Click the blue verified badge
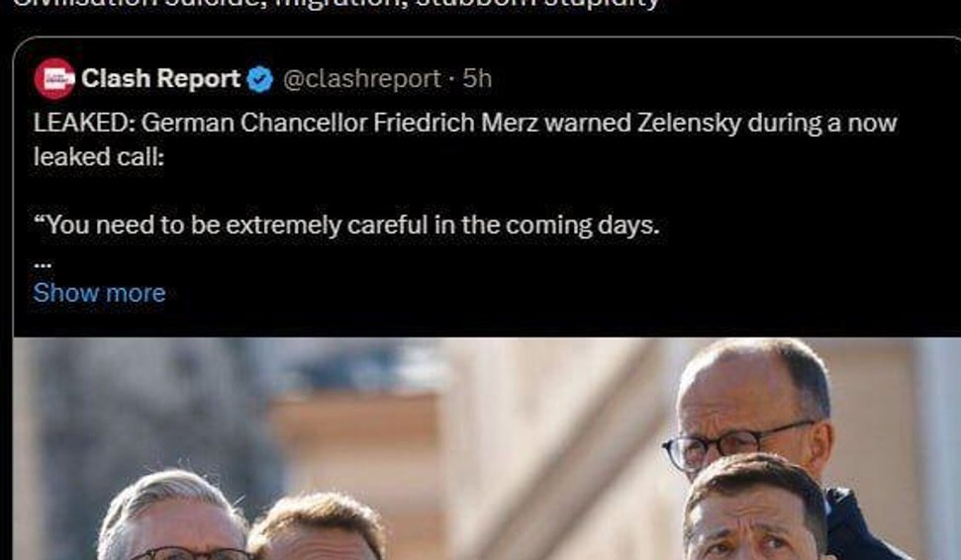Screen dimensions: 961x560 [260, 79]
